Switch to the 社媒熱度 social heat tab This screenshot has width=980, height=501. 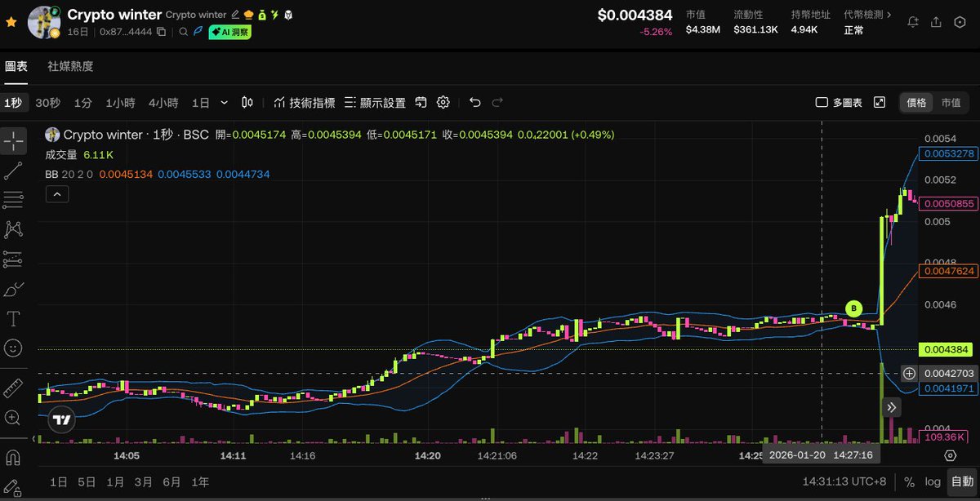pyautogui.click(x=70, y=66)
